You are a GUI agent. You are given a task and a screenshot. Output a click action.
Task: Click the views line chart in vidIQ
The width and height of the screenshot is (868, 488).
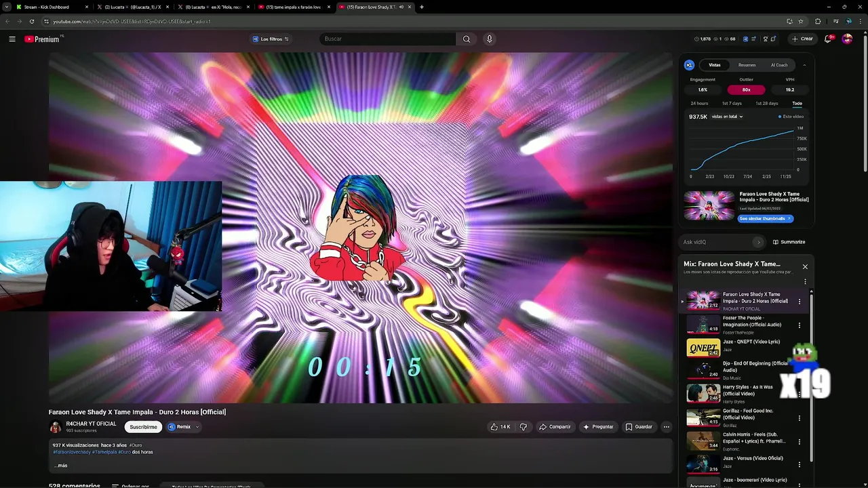click(x=742, y=149)
